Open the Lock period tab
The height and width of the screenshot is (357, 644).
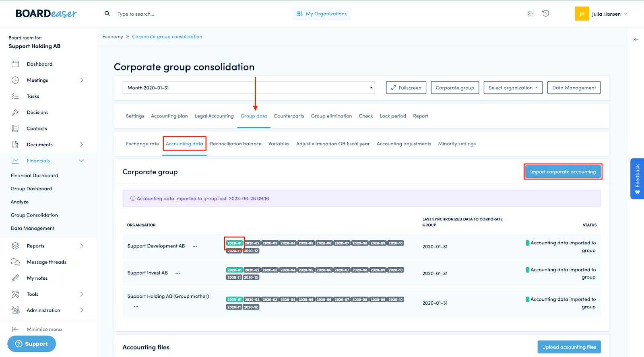tap(393, 116)
